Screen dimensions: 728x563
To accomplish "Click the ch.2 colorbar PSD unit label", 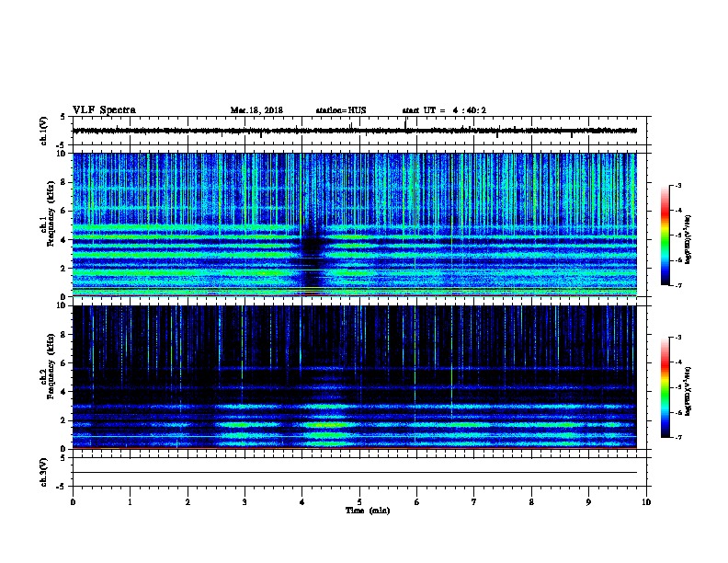I will 688,391.
